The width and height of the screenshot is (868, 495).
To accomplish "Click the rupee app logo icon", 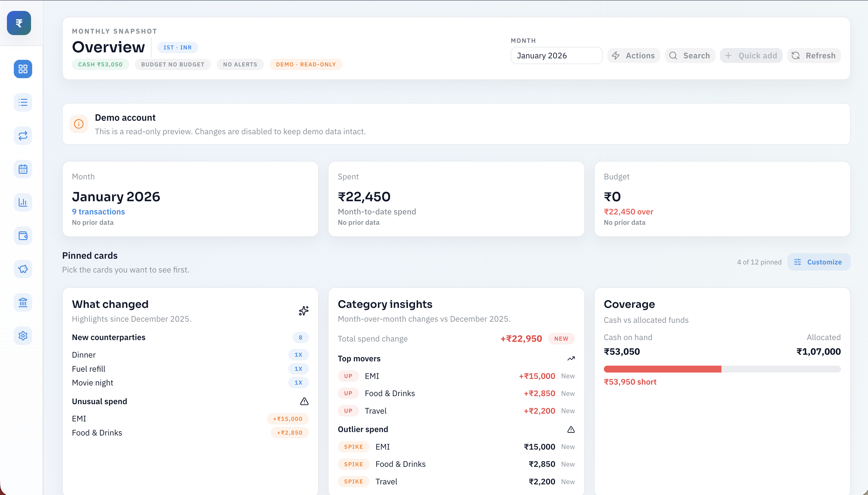I will click(19, 23).
